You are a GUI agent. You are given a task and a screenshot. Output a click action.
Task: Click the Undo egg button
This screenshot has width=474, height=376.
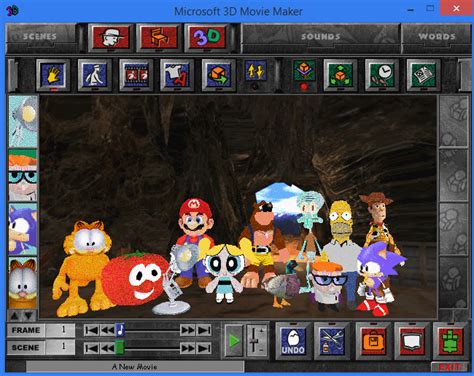point(293,341)
